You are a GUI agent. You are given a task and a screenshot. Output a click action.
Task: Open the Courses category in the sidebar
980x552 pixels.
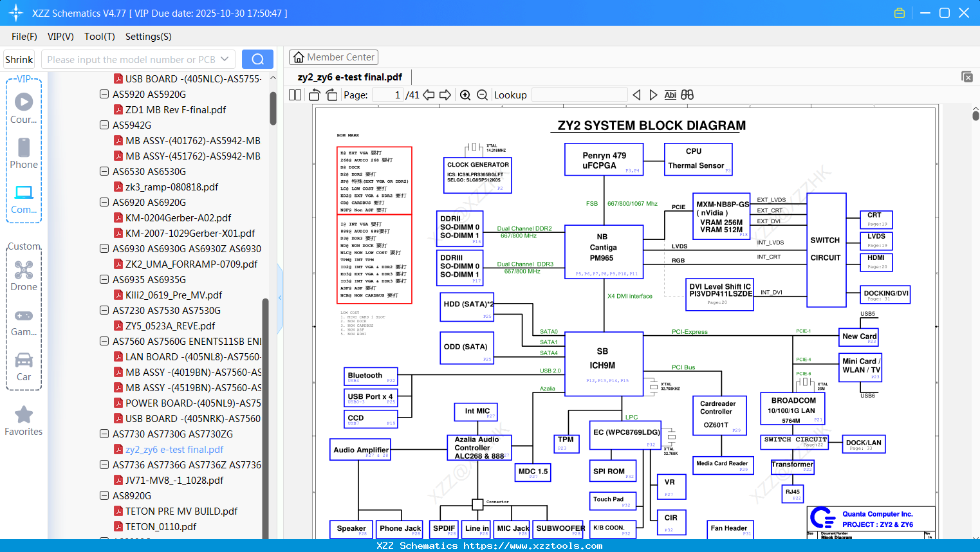(x=24, y=108)
